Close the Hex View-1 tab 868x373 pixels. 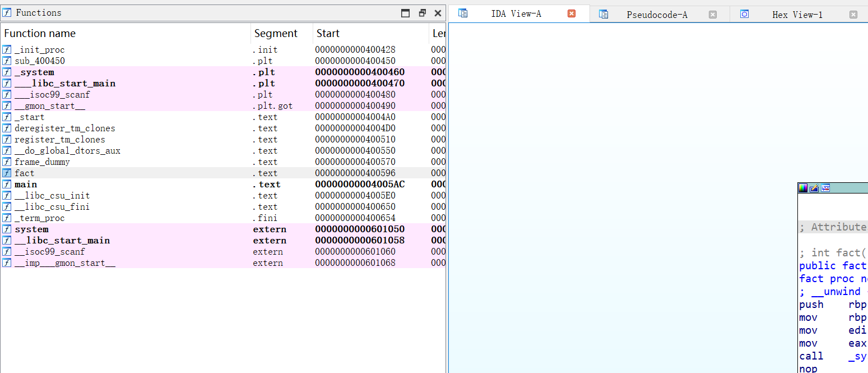[x=853, y=15]
